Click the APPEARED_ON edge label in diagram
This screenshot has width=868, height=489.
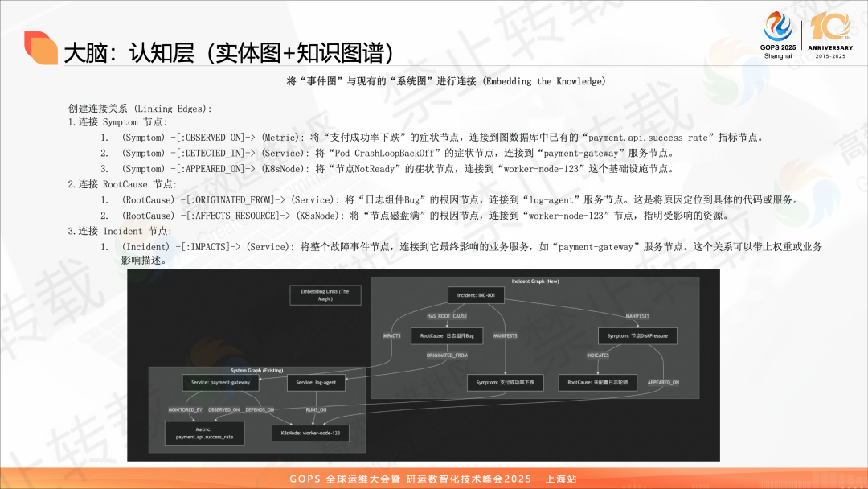[x=663, y=383]
